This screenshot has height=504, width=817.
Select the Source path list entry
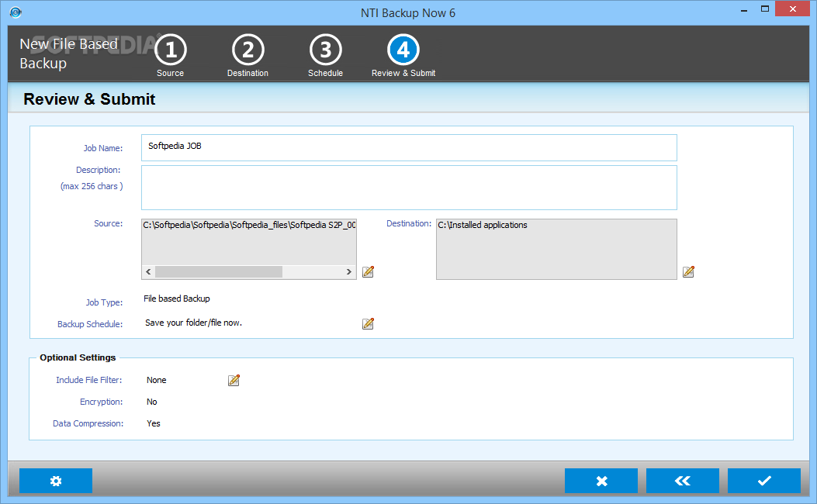coord(249,225)
